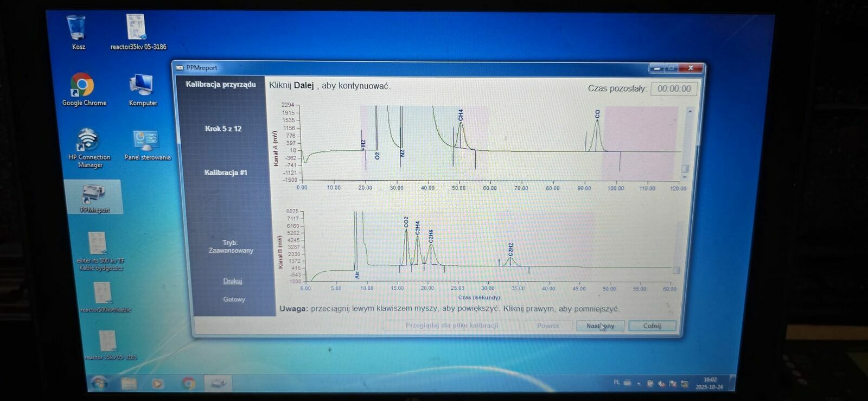Click the Drukuj print link

[232, 281]
